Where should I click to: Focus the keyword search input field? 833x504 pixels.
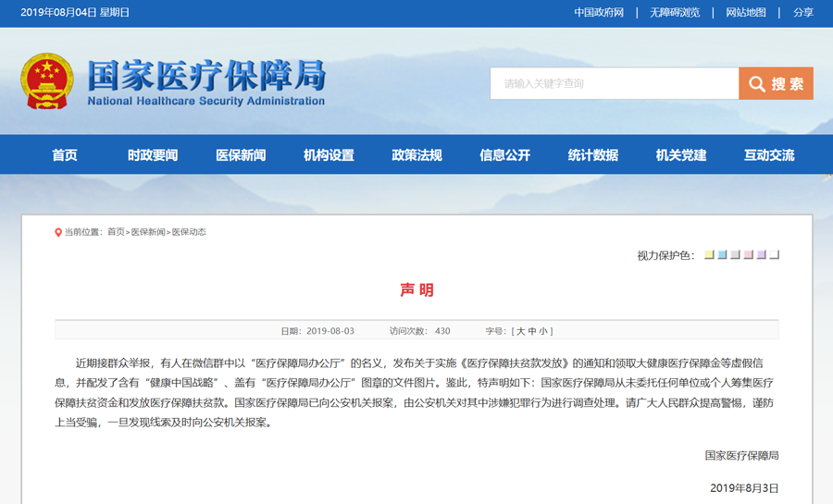click(x=614, y=83)
